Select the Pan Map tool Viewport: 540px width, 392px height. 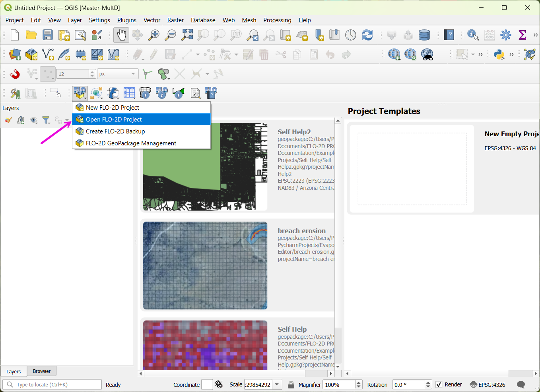pos(121,35)
